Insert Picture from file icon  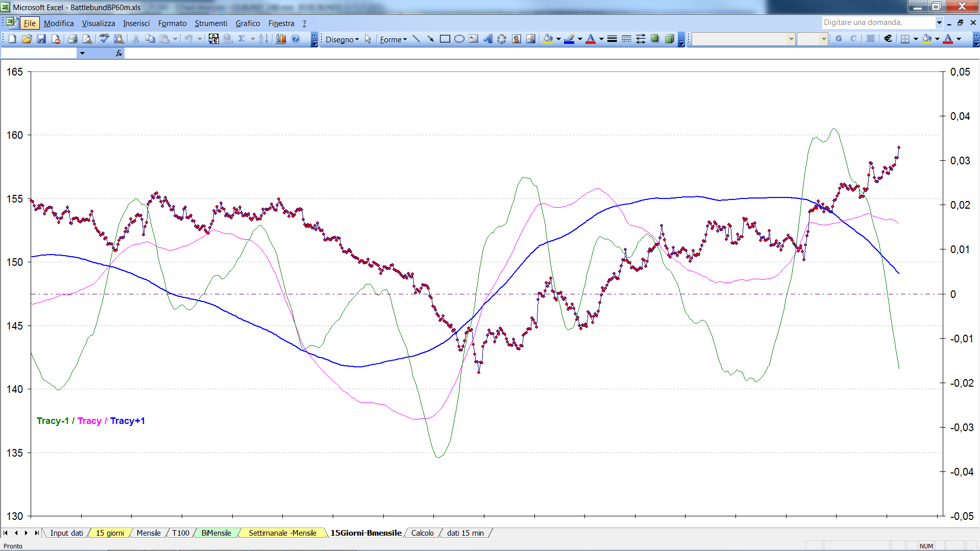pyautogui.click(x=531, y=39)
